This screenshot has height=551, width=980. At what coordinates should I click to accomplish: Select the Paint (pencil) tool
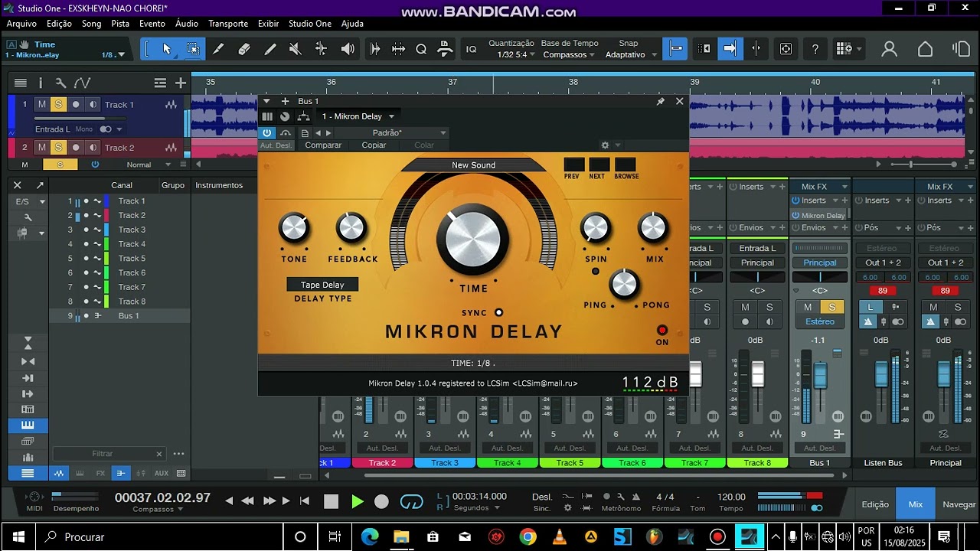tap(270, 49)
